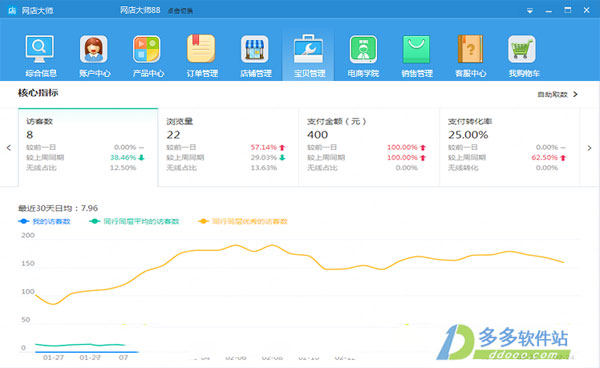Select the 支付金额（元） metric card

(369, 147)
